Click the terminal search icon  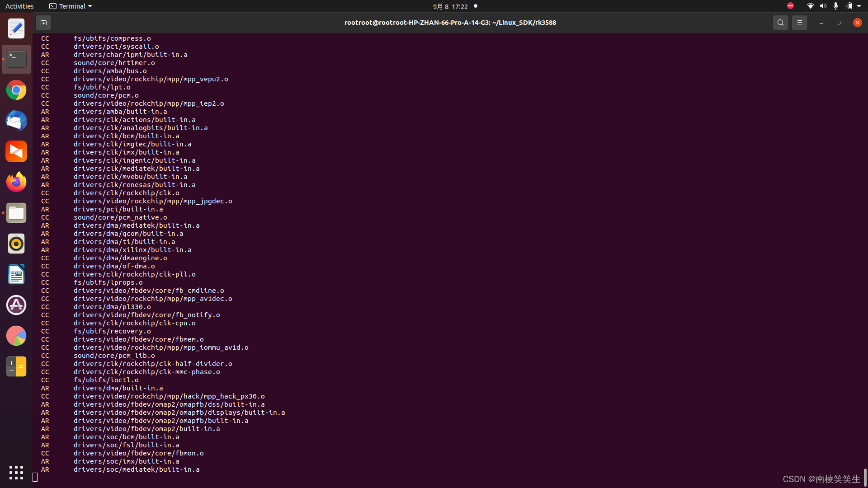[x=780, y=23]
